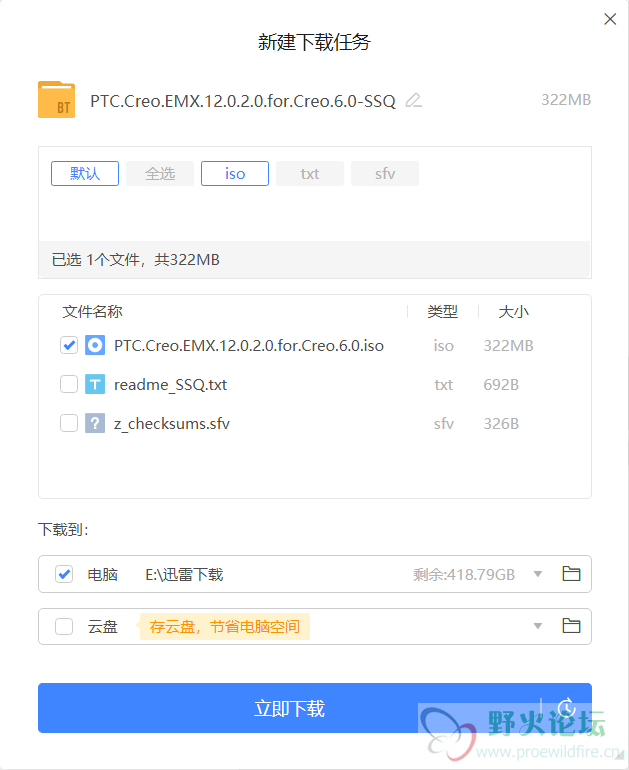Open scheduled download clock icon

point(567,708)
